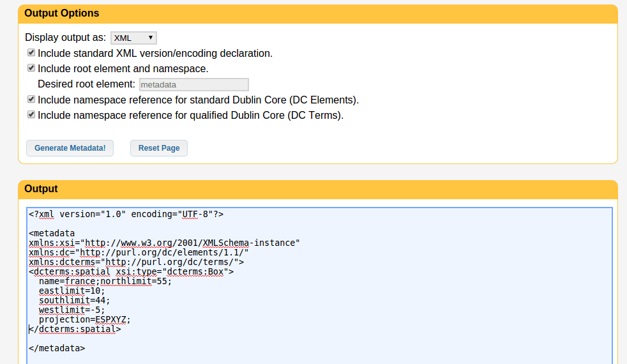Place cursor on the 'eastlimit=10;' line
Image resolution: width=627 pixels, height=364 pixels.
[72, 291]
